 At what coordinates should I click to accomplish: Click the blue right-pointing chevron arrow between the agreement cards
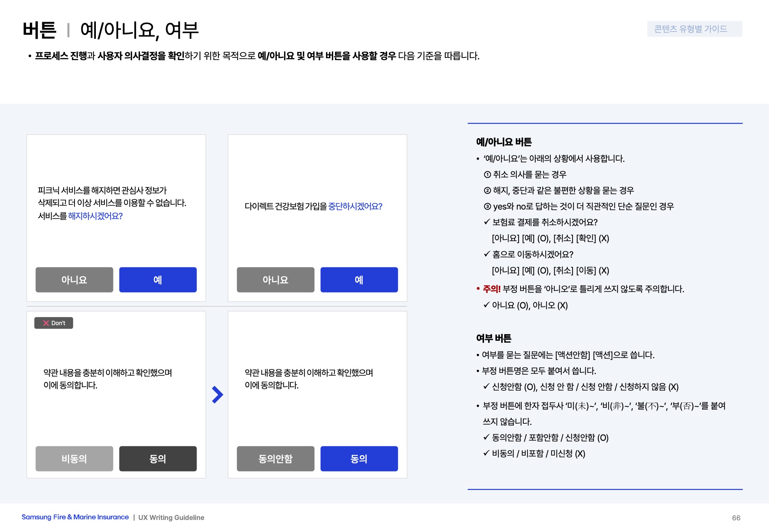click(217, 395)
